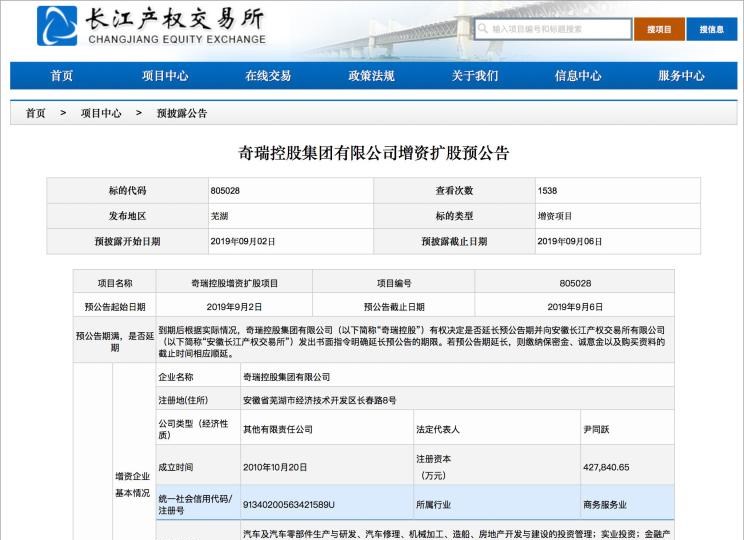Click the registered address 安徽省芜湖市经济技术开发区长春路8号

coord(319,400)
